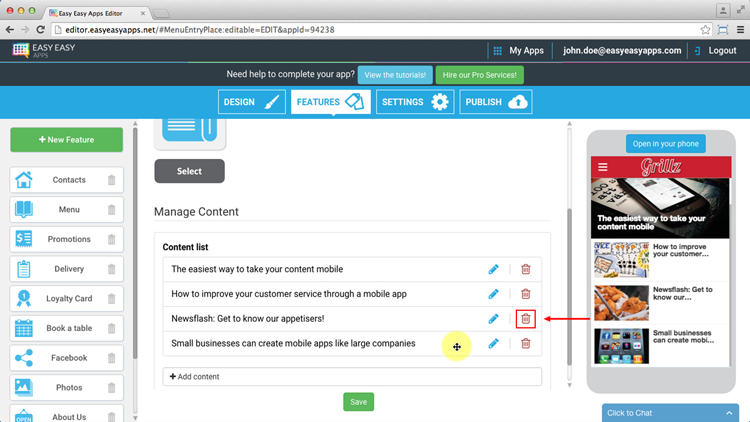The height and width of the screenshot is (422, 750).
Task: Delete the Newsflash appetisers content item
Action: click(x=526, y=319)
